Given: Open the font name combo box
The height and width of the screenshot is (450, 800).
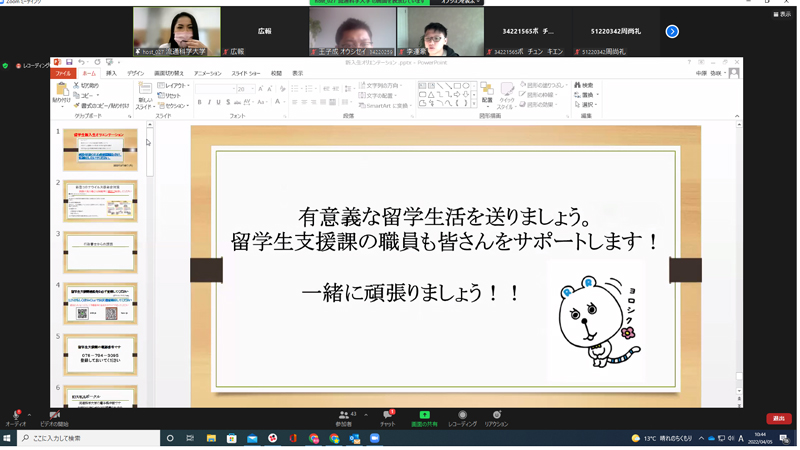Looking at the screenshot, I should tap(215, 89).
